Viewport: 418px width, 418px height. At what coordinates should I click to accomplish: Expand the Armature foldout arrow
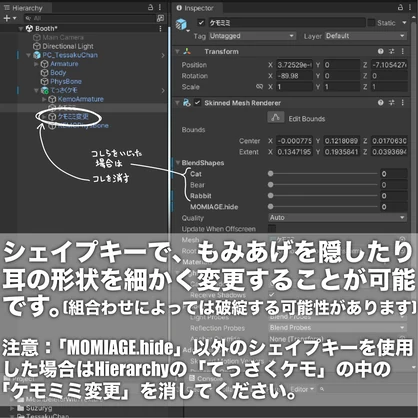[36, 64]
